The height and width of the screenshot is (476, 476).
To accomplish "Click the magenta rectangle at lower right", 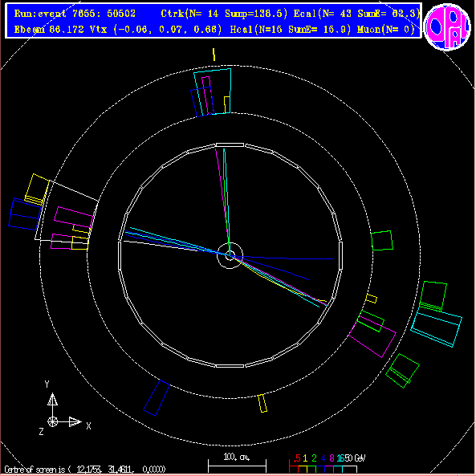I will (372, 336).
